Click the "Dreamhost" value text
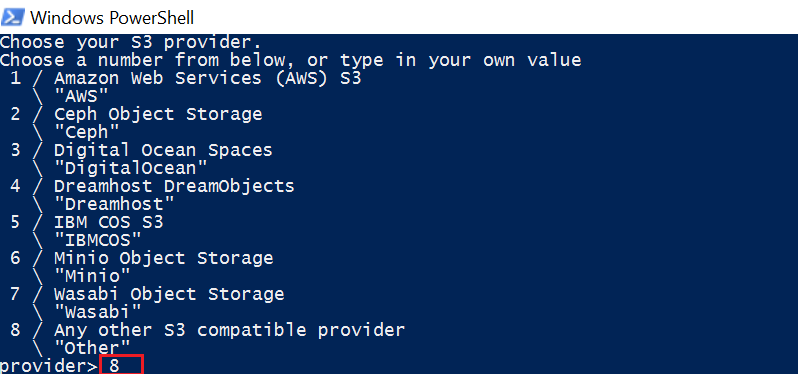Screen dimensions: 798x374 [x=115, y=204]
